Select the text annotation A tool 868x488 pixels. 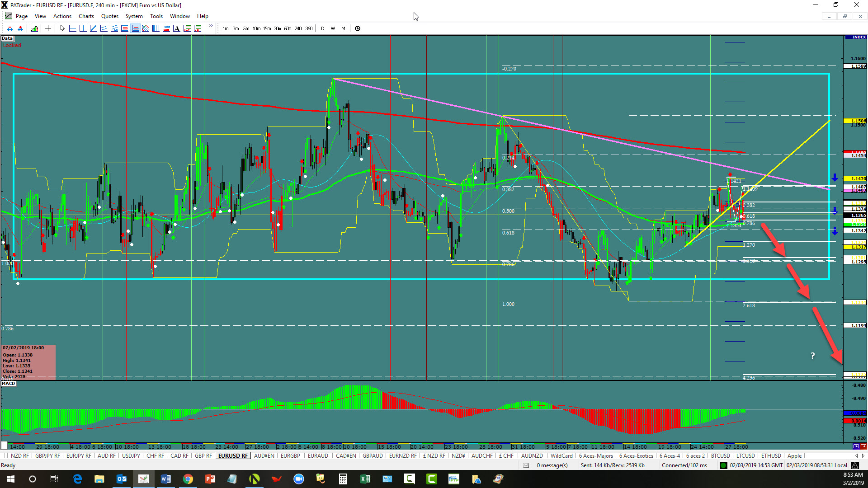pos(177,28)
